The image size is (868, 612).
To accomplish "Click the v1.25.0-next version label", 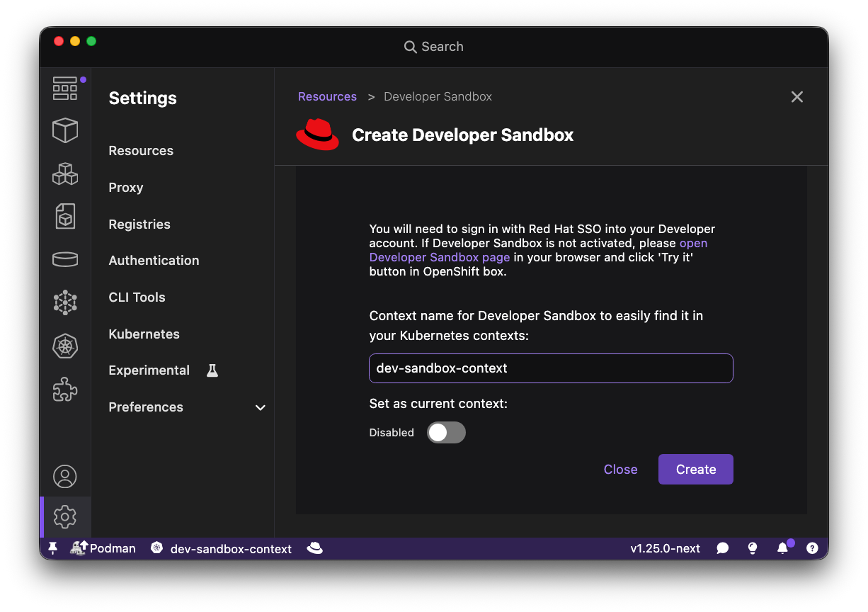I will (666, 548).
